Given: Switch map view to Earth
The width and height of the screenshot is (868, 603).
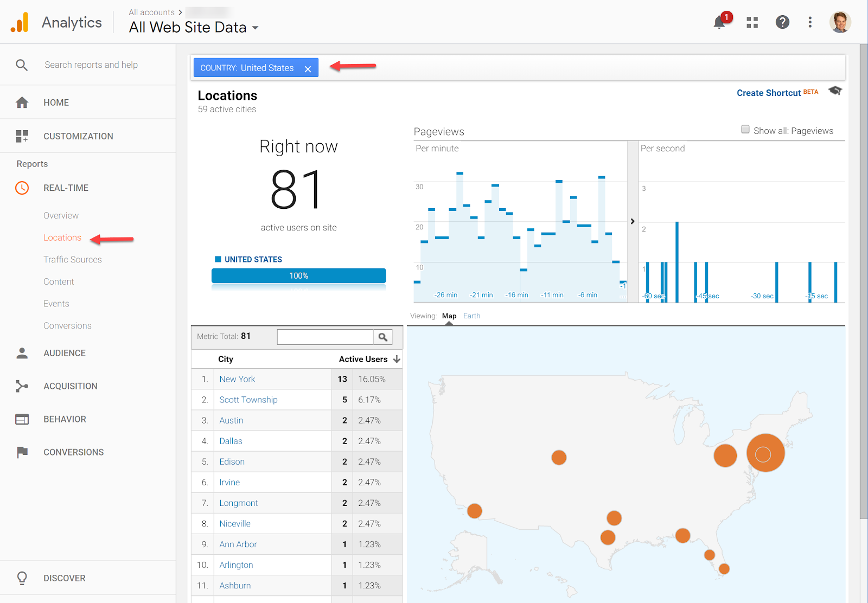Looking at the screenshot, I should coord(471,316).
